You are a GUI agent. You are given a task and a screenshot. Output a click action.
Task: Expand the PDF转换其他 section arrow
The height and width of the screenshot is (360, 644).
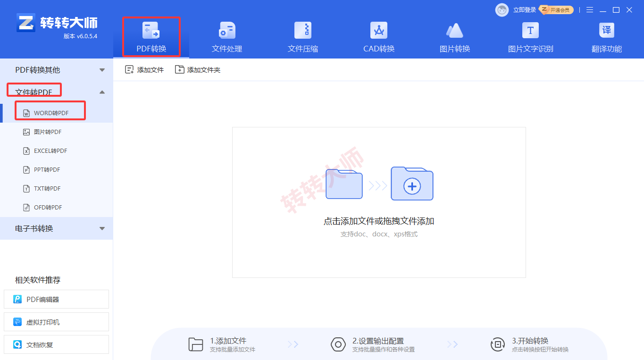coord(102,70)
